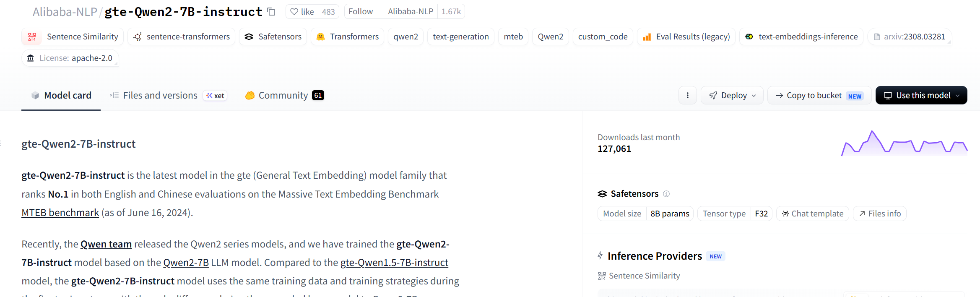Click the Tensor type F32 chip
Screen dimensions: 980x297
[735, 214]
